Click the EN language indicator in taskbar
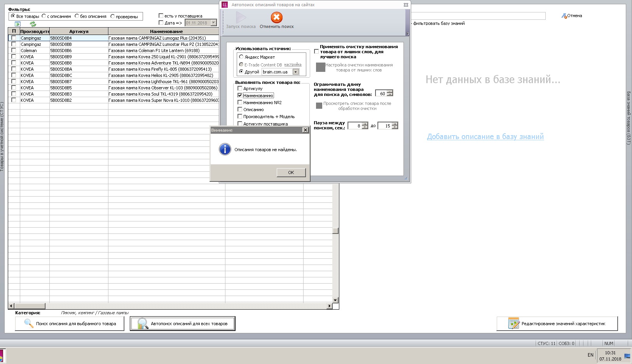Image resolution: width=632 pixels, height=364 pixels. [x=590, y=355]
